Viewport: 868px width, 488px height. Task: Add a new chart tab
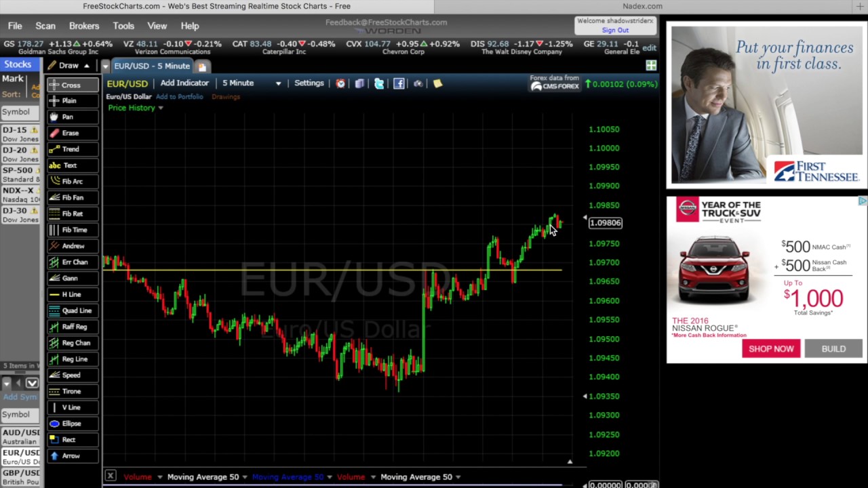tap(202, 66)
